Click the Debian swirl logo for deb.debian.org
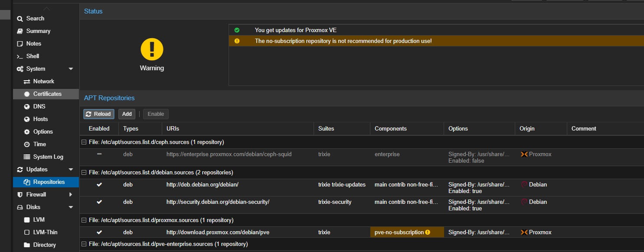Image resolution: width=644 pixels, height=252 pixels. point(524,185)
